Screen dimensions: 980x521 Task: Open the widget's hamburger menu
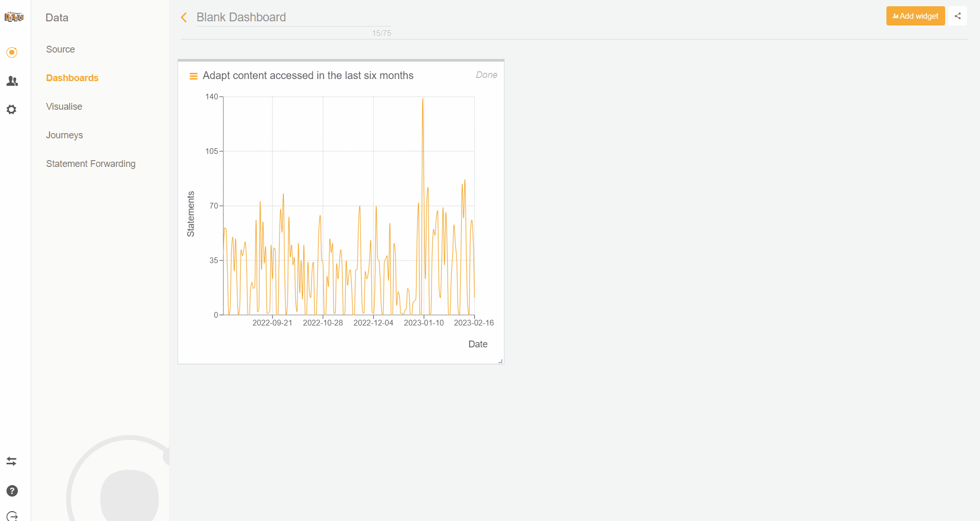pyautogui.click(x=193, y=76)
